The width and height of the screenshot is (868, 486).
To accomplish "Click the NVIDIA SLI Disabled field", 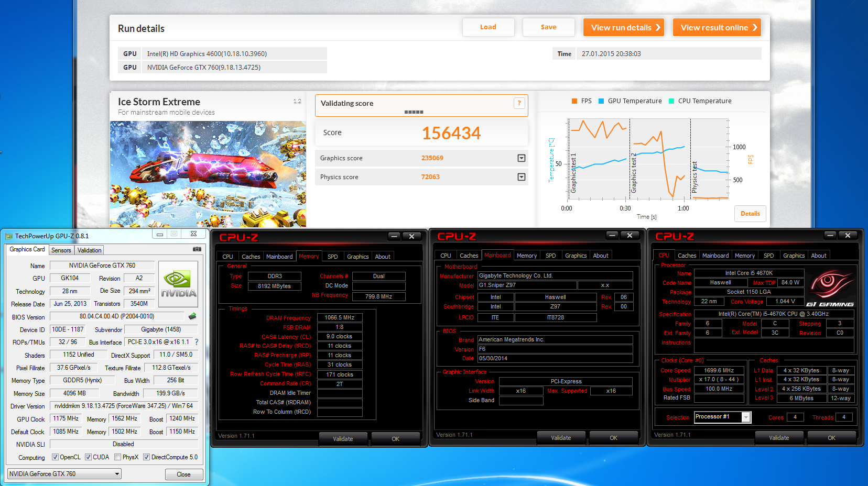I will tap(124, 444).
